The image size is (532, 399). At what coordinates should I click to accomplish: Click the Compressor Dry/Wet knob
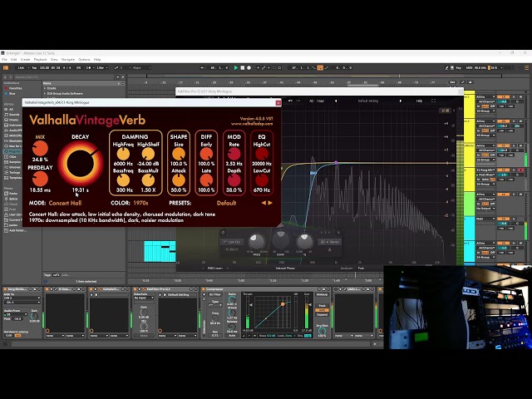coord(322,331)
